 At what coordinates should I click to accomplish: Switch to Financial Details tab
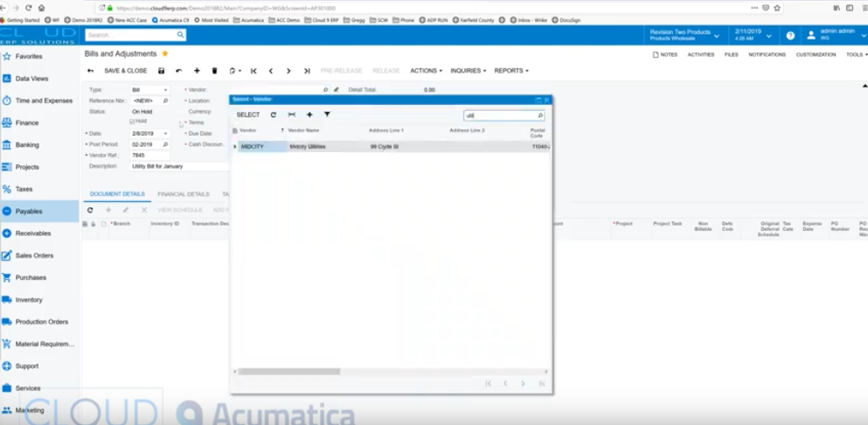coord(184,194)
